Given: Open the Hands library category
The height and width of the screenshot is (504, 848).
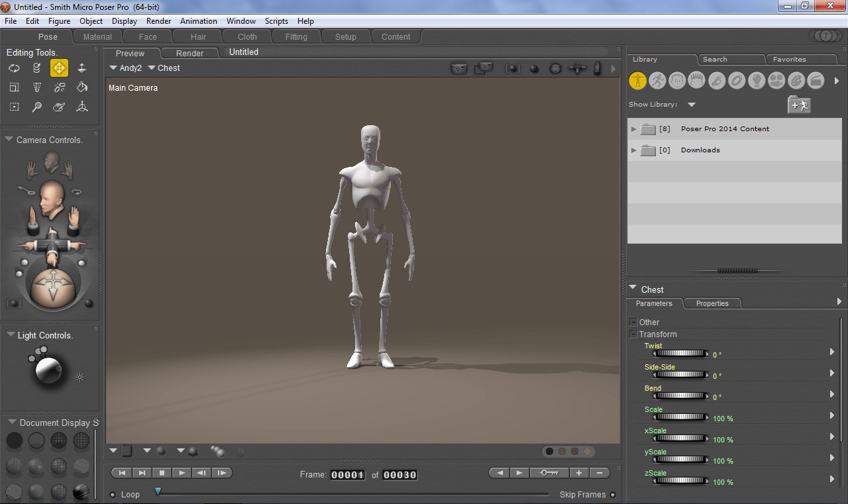Looking at the screenshot, I should 717,81.
